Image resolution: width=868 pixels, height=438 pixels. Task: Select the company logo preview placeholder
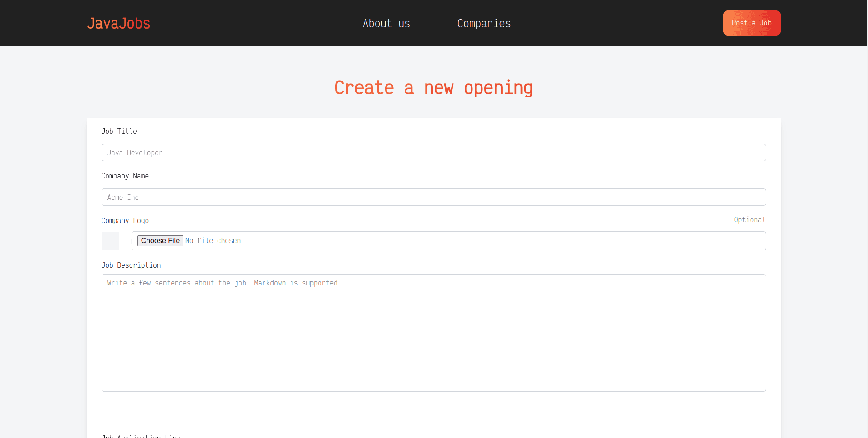110,240
